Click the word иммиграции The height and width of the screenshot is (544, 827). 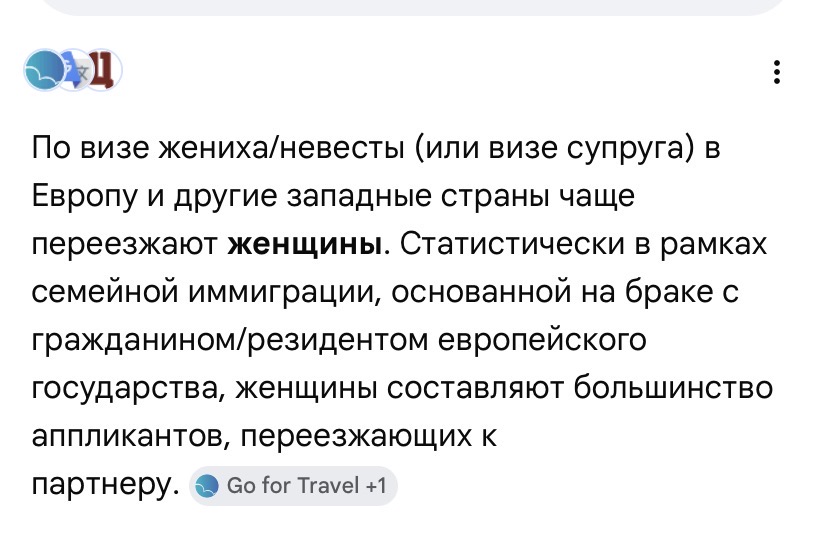point(284,292)
